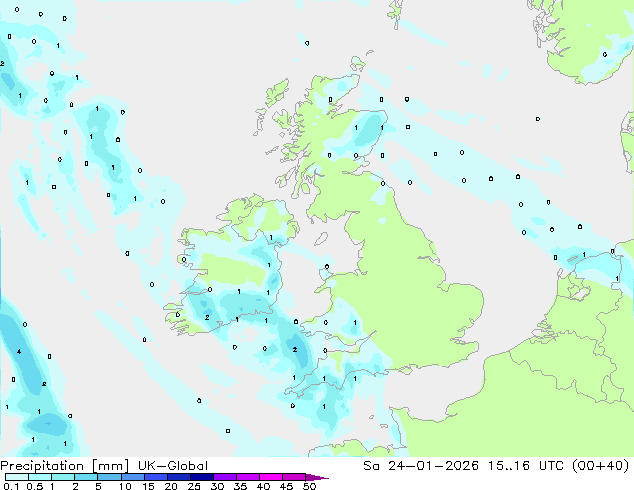Select the 5–10 mm legend color swatch
Image resolution: width=634 pixels, height=490 pixels.
[x=109, y=477]
